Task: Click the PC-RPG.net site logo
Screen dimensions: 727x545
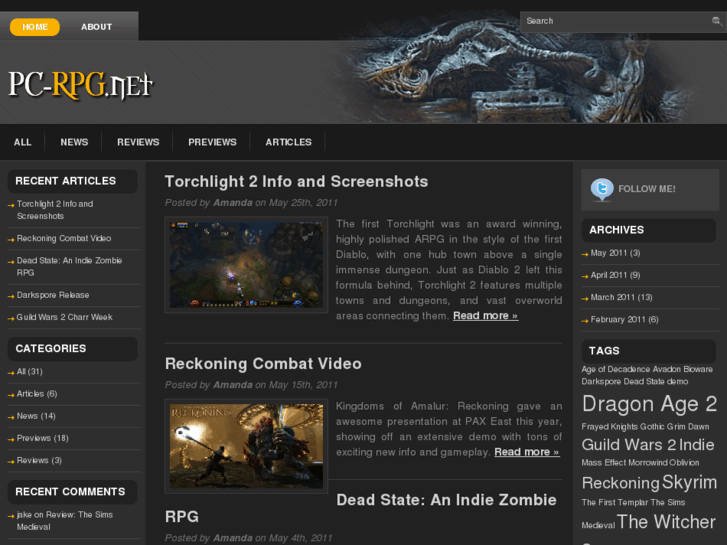Action: tap(80, 86)
